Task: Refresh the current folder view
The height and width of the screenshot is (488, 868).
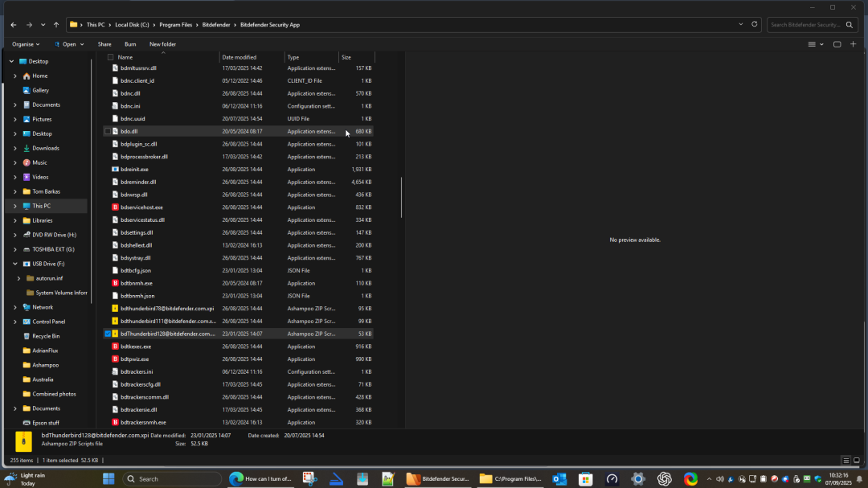Action: 754,24
